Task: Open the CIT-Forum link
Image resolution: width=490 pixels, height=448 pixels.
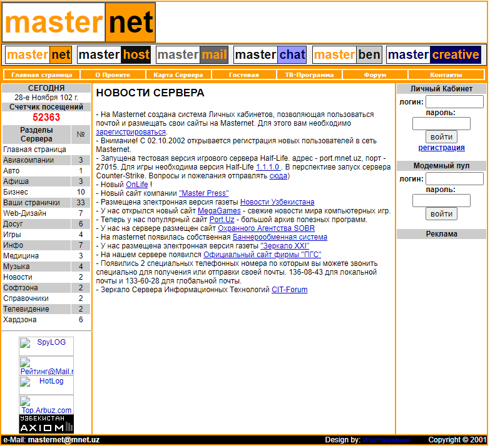Action: coord(289,290)
